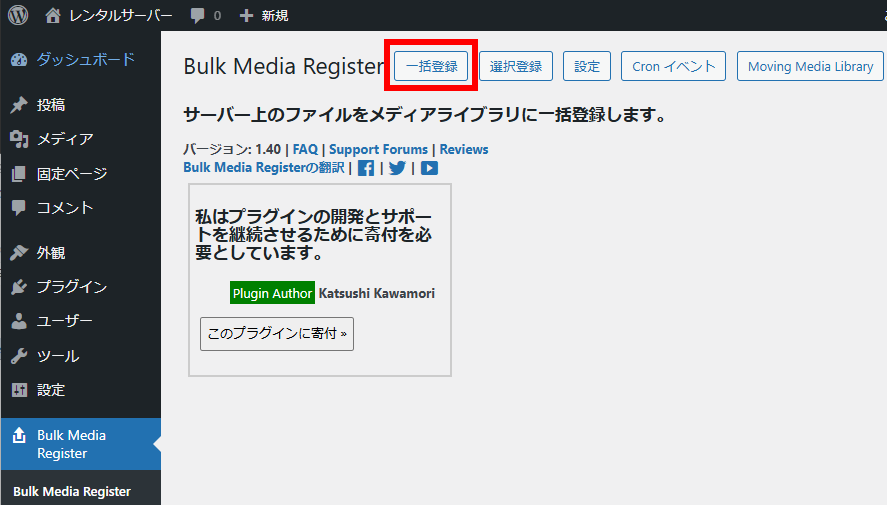Open the site home icon レンタルサーバー
The height and width of the screenshot is (505, 887).
[x=53, y=15]
